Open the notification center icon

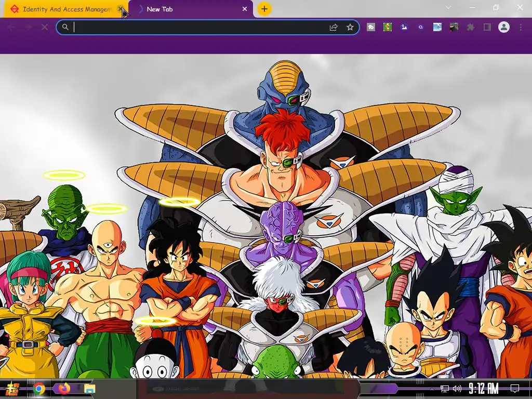point(515,389)
